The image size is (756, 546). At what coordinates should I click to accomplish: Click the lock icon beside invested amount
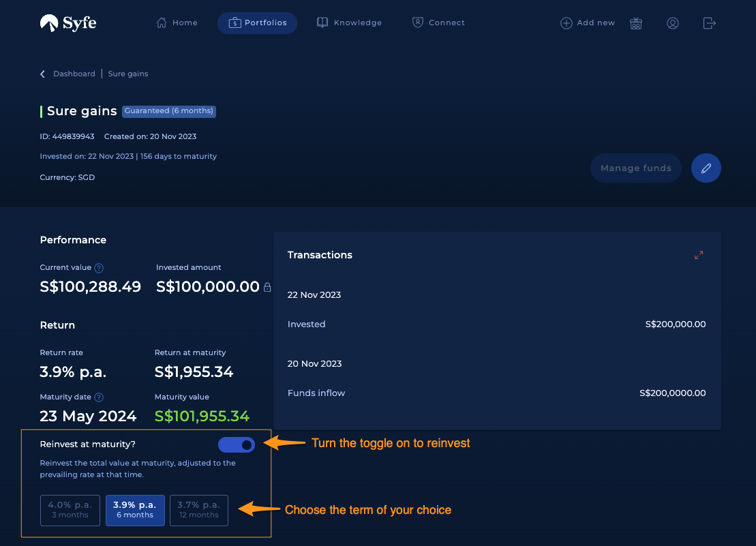click(267, 288)
